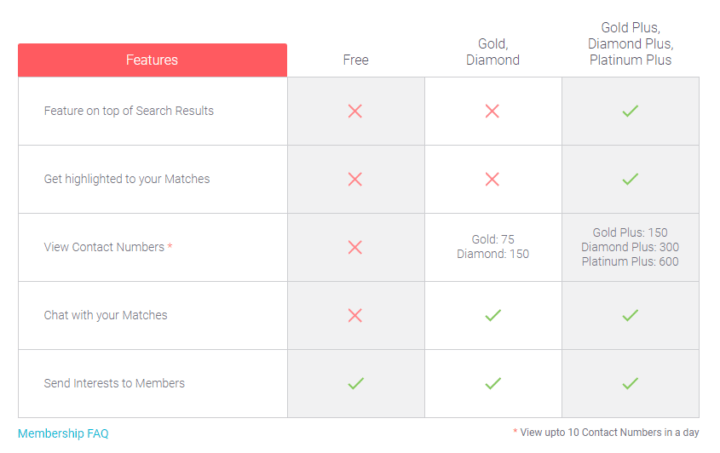Viewport: 720px width, 453px height.
Task: Click Gold, Diamond check for Send Interests
Action: pyautogui.click(x=493, y=383)
